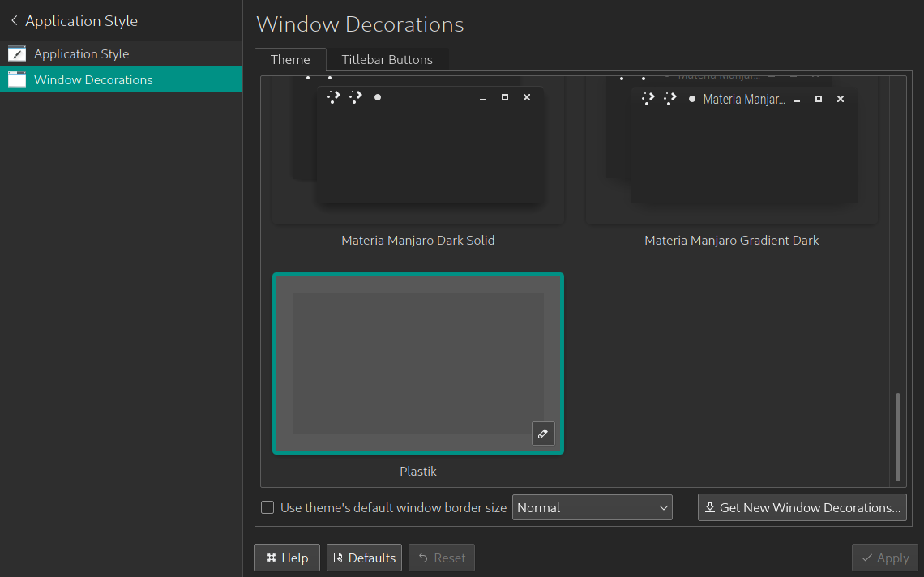Click the Materia Manjaro Dark Solid label
Image resolution: width=924 pixels, height=577 pixels.
point(417,241)
